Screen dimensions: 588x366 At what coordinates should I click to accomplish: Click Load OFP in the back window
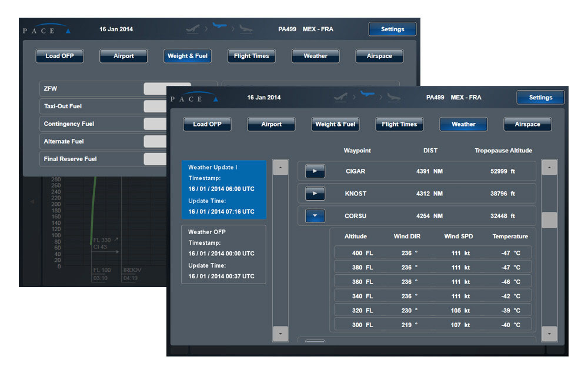(x=59, y=56)
